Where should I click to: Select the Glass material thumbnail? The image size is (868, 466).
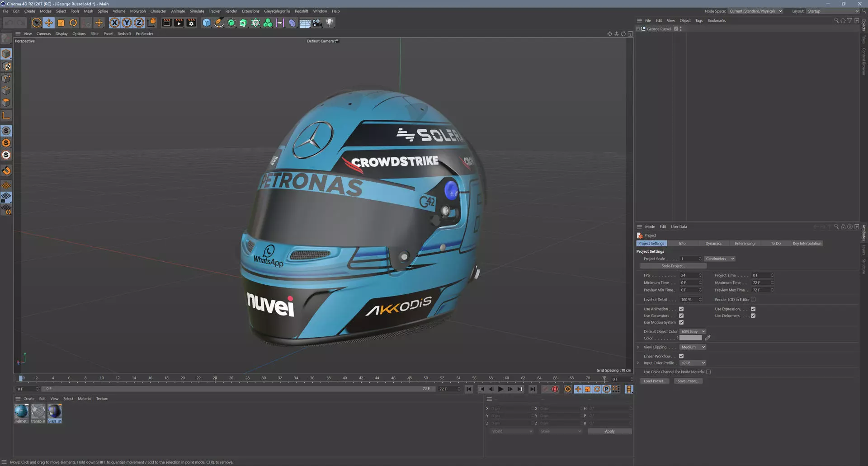coord(55,411)
